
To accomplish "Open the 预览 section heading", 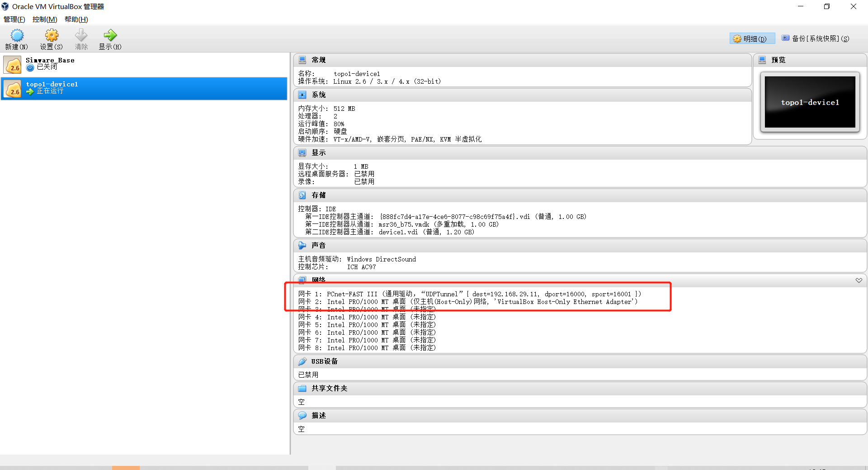I will click(778, 60).
